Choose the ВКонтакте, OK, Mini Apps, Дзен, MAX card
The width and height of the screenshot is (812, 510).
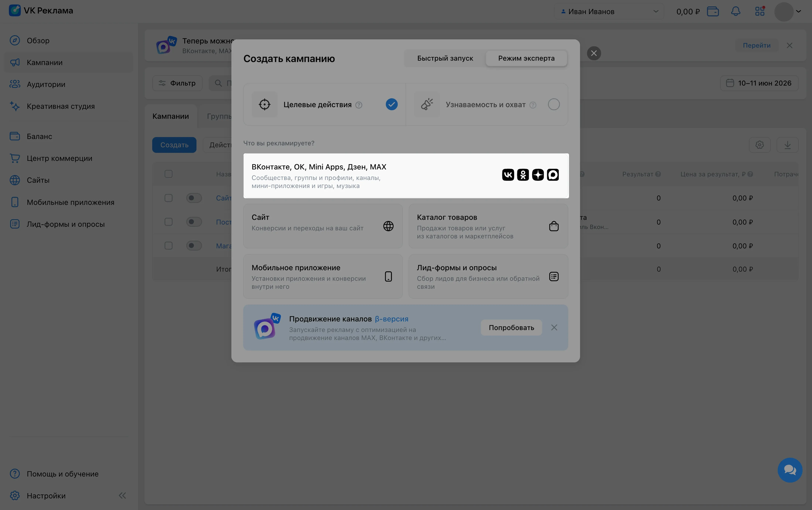coord(406,176)
